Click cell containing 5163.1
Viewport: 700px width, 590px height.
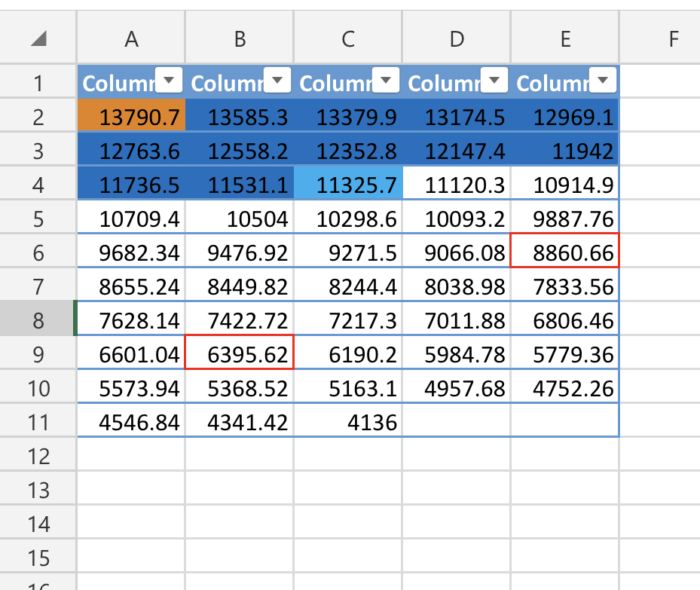point(348,387)
